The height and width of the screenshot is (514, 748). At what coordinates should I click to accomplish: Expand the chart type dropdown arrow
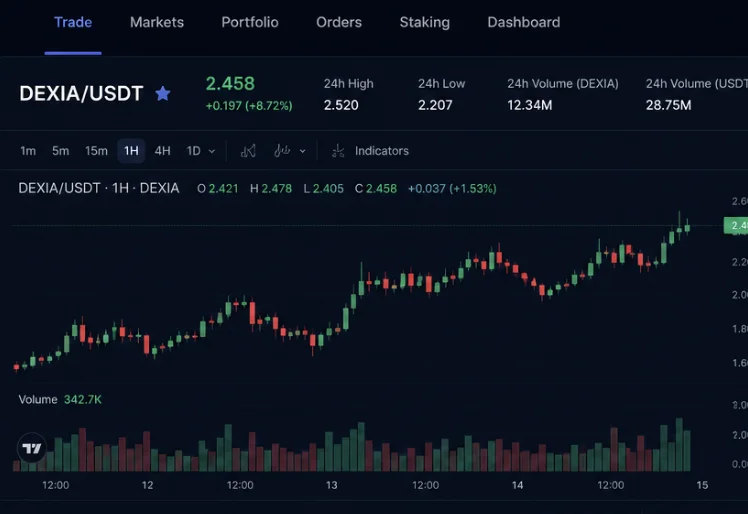pyautogui.click(x=302, y=151)
